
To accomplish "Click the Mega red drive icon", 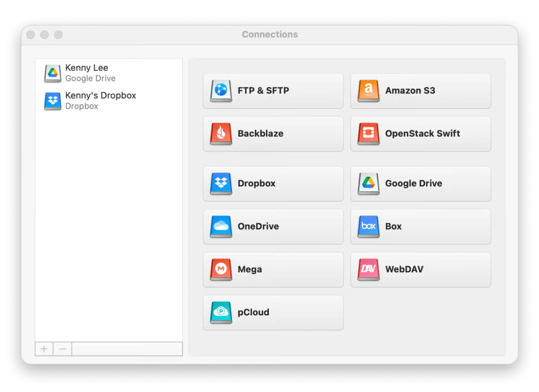I will point(221,269).
